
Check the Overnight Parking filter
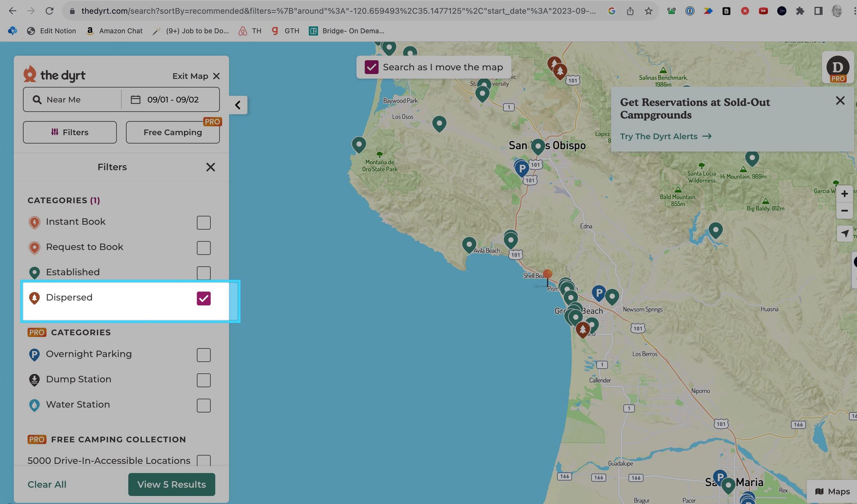coord(204,355)
